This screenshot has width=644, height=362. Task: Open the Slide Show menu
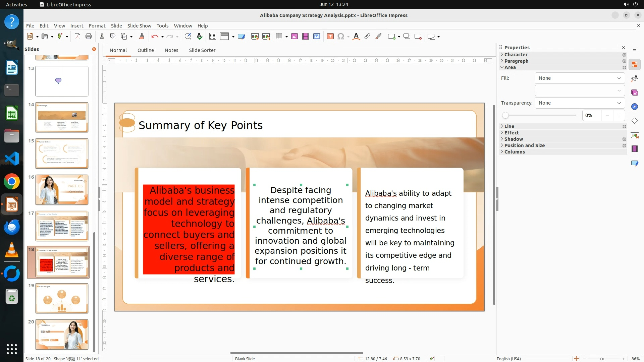tap(139, 26)
